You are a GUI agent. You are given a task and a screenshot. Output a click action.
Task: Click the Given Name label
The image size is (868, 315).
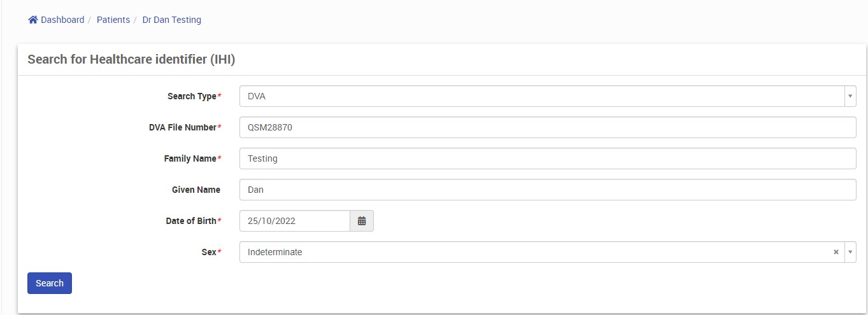coord(196,190)
